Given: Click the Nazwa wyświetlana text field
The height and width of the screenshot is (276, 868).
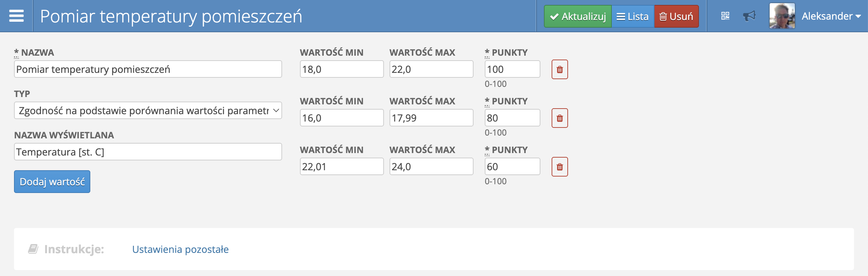Looking at the screenshot, I should 148,152.
